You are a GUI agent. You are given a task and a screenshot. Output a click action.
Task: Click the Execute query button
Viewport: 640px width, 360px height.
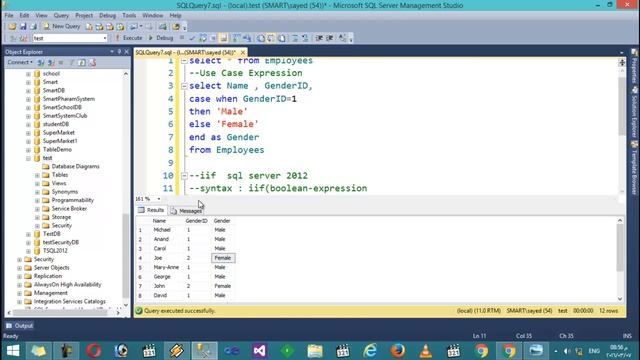click(129, 38)
